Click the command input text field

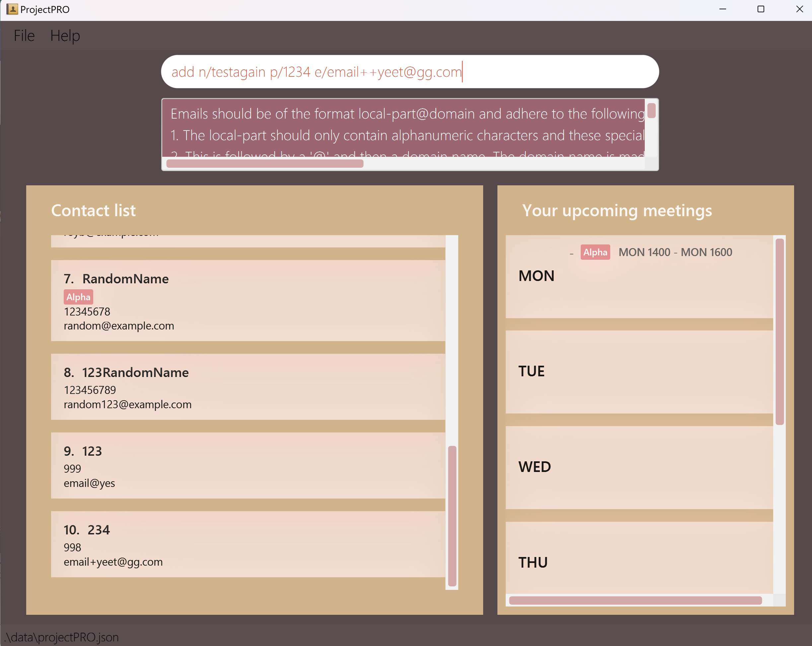(409, 72)
